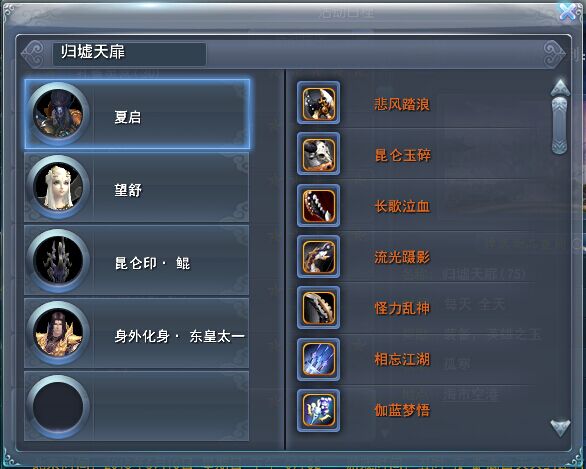Open the 长歌泣血 item icon
586x469 pixels.
coord(318,206)
